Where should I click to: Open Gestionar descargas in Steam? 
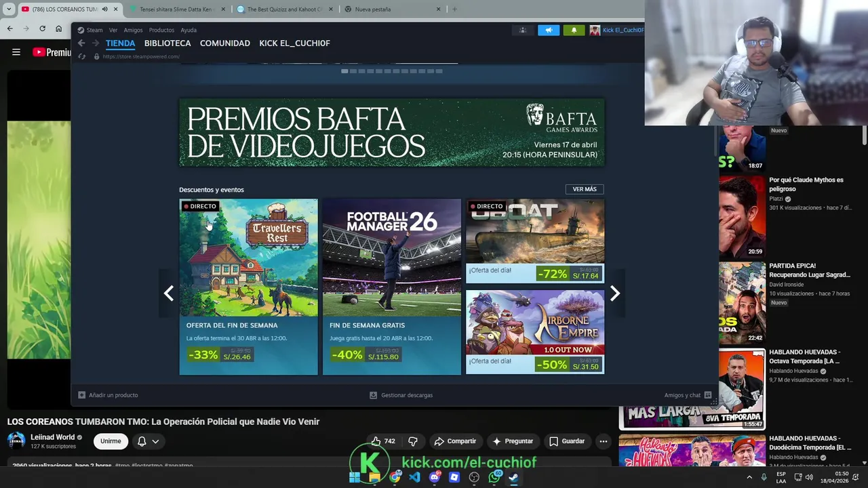401,395
